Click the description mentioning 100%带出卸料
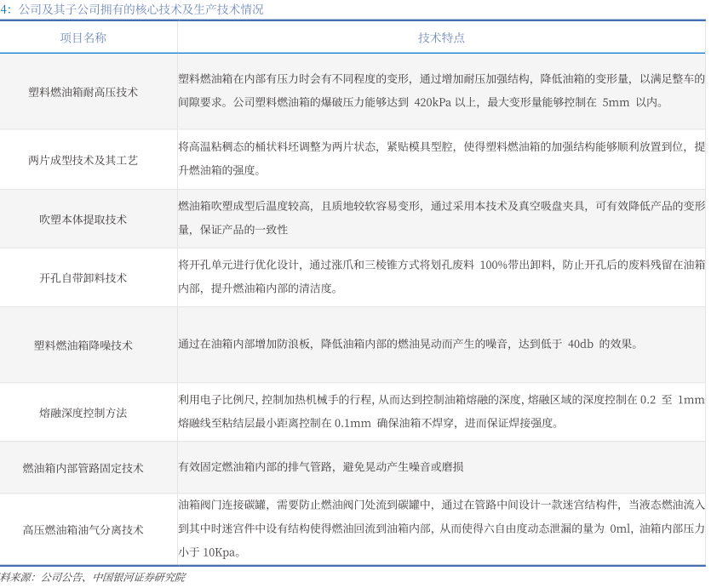 pyautogui.click(x=441, y=277)
